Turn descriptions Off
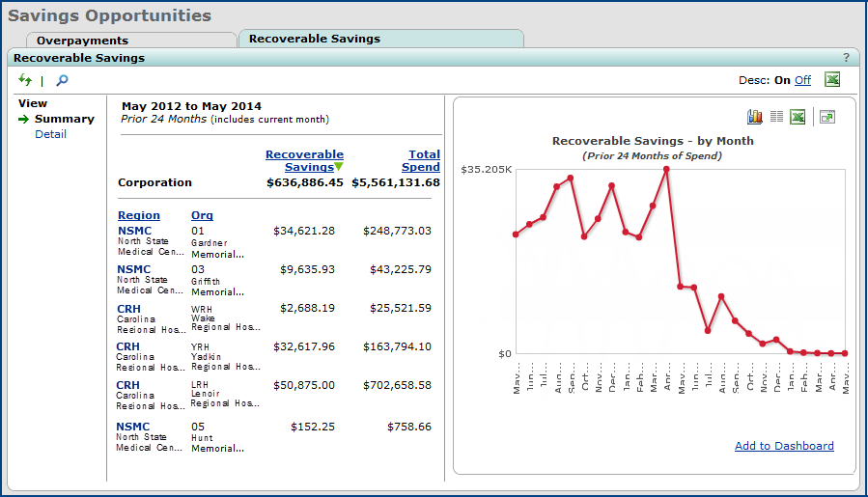Viewport: 868px width, 497px height. pyautogui.click(x=802, y=80)
